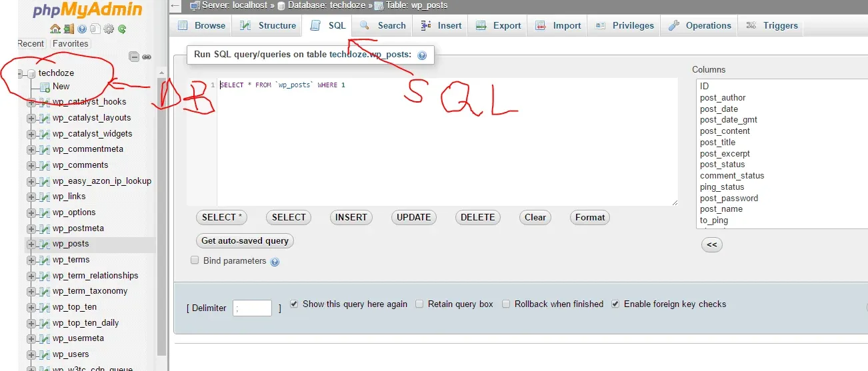Clear the SQL query box

point(535,217)
